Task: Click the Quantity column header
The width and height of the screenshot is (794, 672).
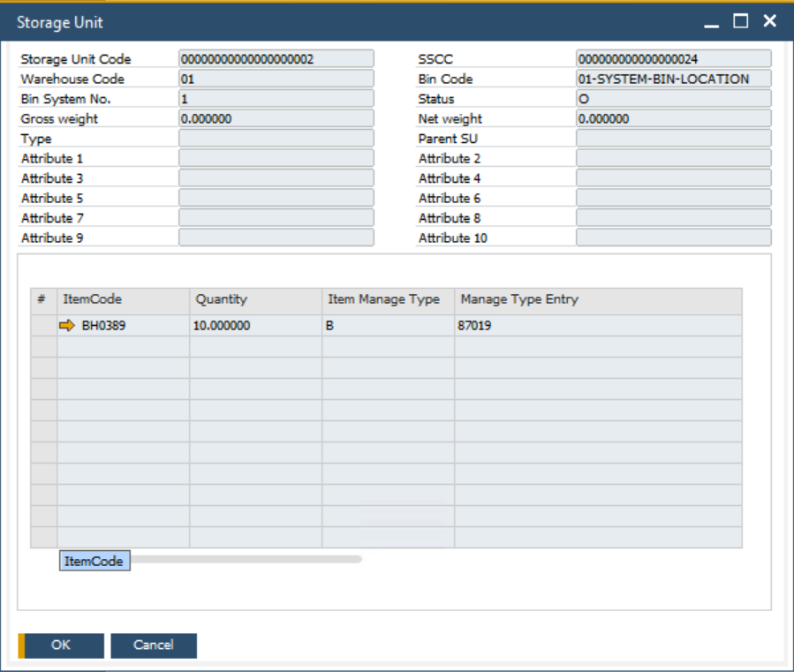Action: 221,301
